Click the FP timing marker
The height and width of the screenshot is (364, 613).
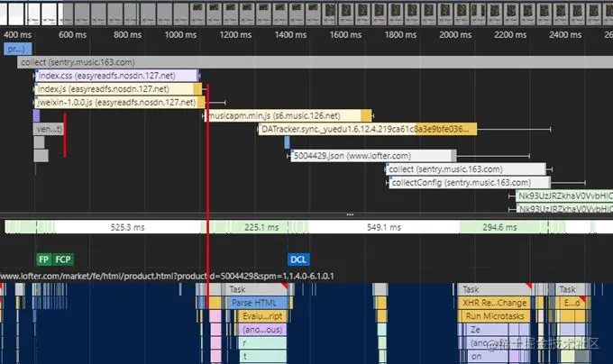[x=44, y=259]
